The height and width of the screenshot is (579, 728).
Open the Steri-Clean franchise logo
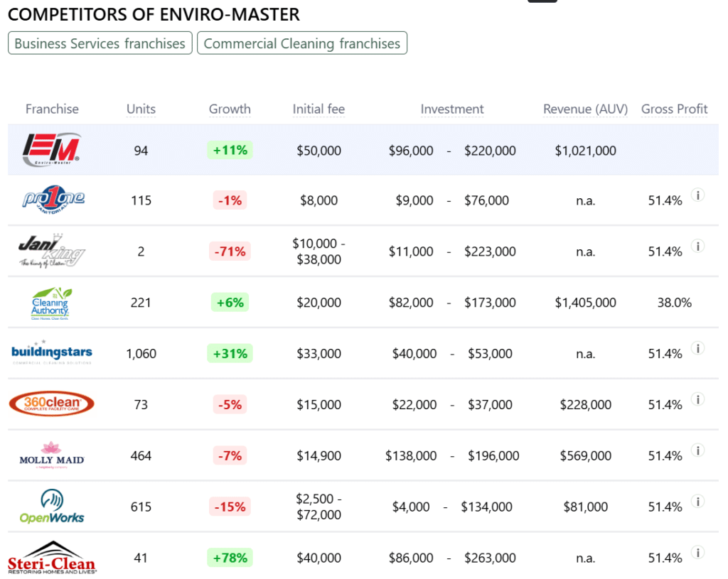51,558
